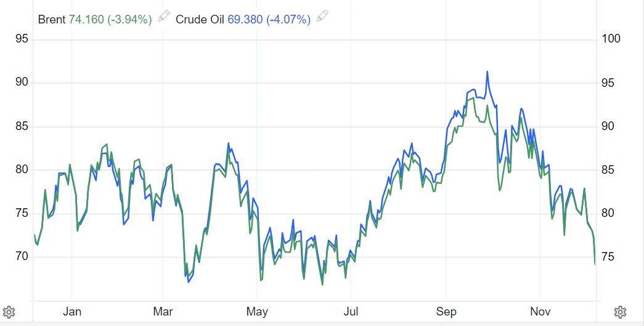The height and width of the screenshot is (326, 644).
Task: Open the right axis settings gear
Action: click(x=621, y=311)
